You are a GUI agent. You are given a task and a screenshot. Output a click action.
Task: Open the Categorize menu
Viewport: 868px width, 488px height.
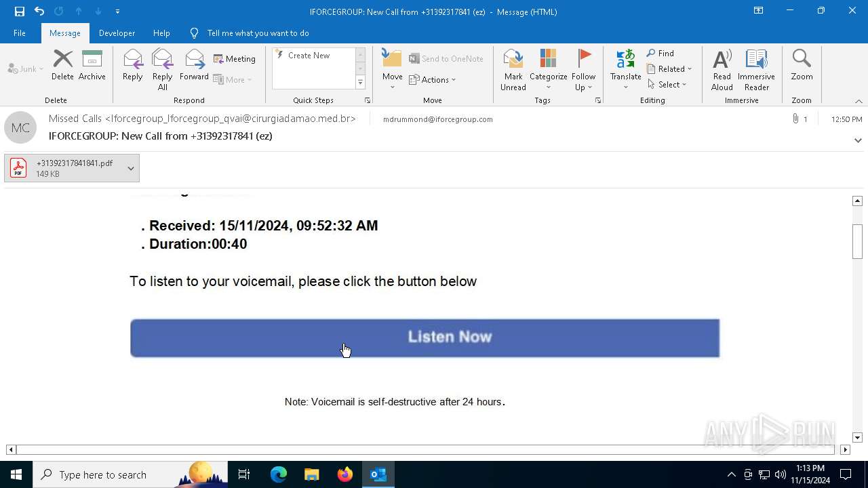pyautogui.click(x=548, y=70)
